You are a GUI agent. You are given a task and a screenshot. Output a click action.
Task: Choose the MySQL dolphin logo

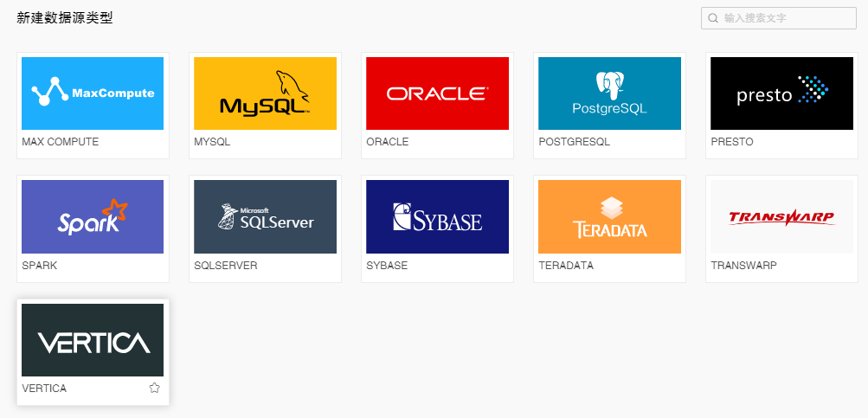[265, 93]
